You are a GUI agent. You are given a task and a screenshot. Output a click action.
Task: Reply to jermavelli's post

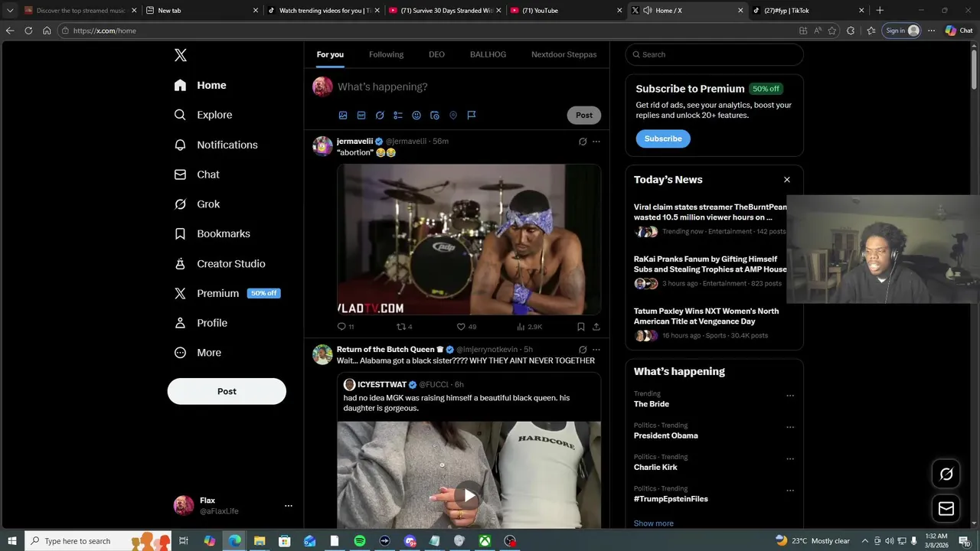pyautogui.click(x=345, y=327)
